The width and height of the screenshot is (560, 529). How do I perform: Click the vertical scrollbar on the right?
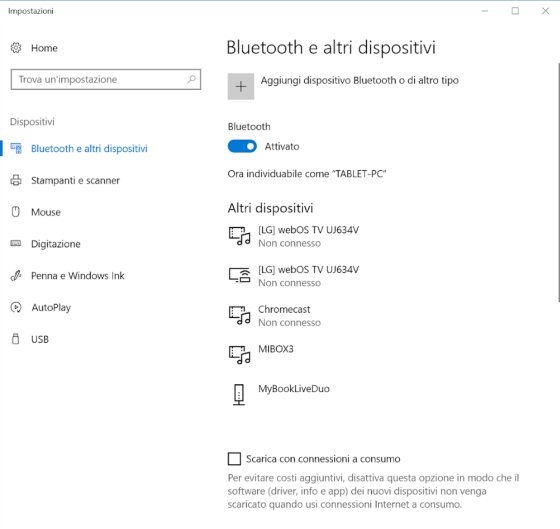click(558, 182)
